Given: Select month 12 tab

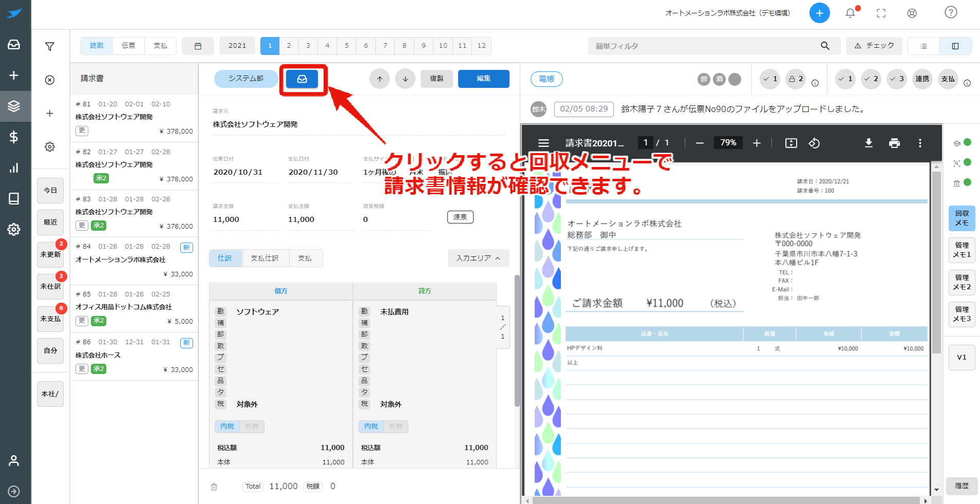Looking at the screenshot, I should [x=482, y=46].
